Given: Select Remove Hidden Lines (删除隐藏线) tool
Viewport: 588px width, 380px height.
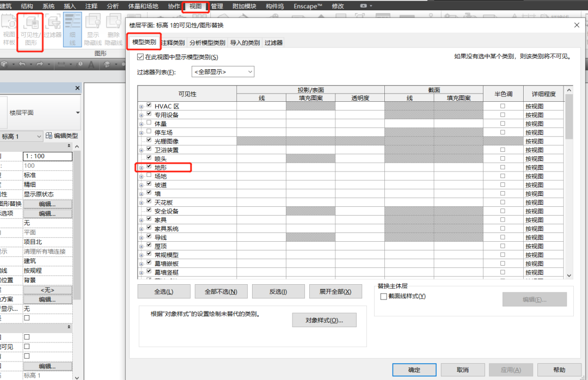Looking at the screenshot, I should 114,31.
